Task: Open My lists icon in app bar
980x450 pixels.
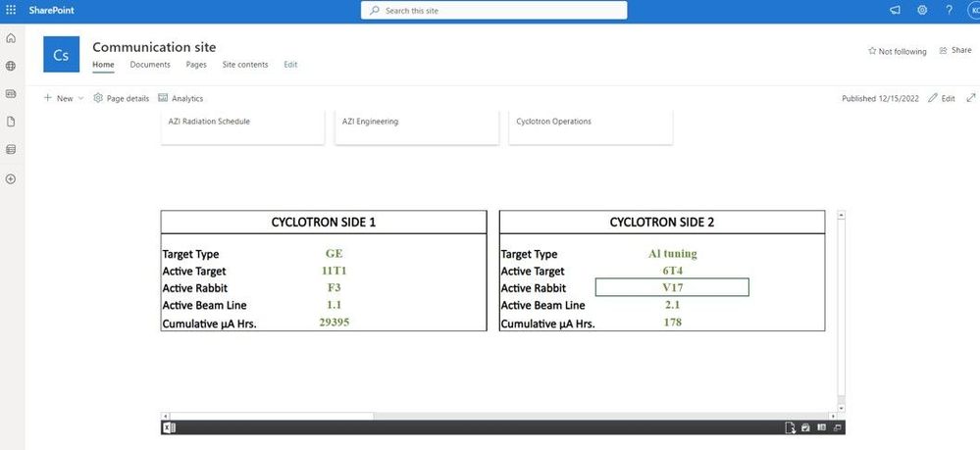Action: [11, 150]
